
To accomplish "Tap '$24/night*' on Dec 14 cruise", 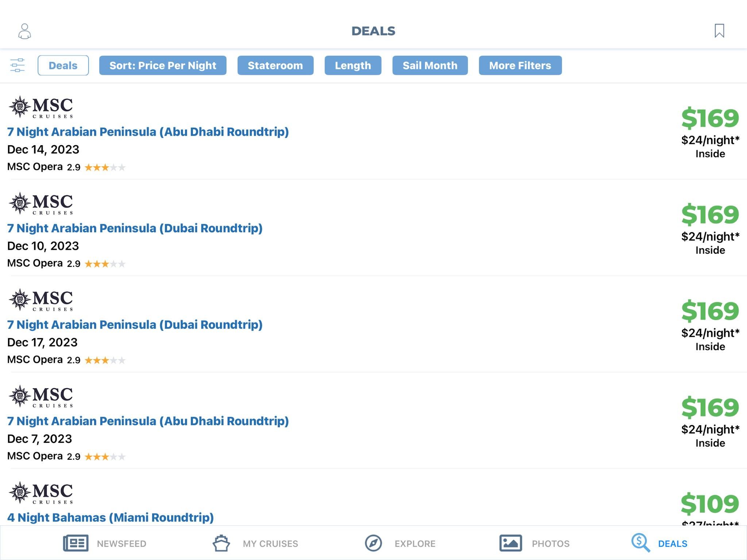I will (710, 140).
